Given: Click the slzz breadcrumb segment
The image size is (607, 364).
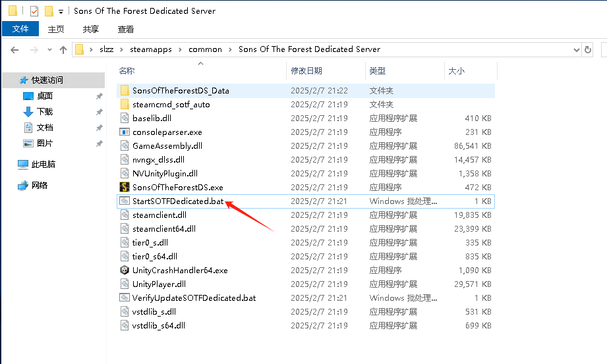Looking at the screenshot, I should (x=107, y=49).
